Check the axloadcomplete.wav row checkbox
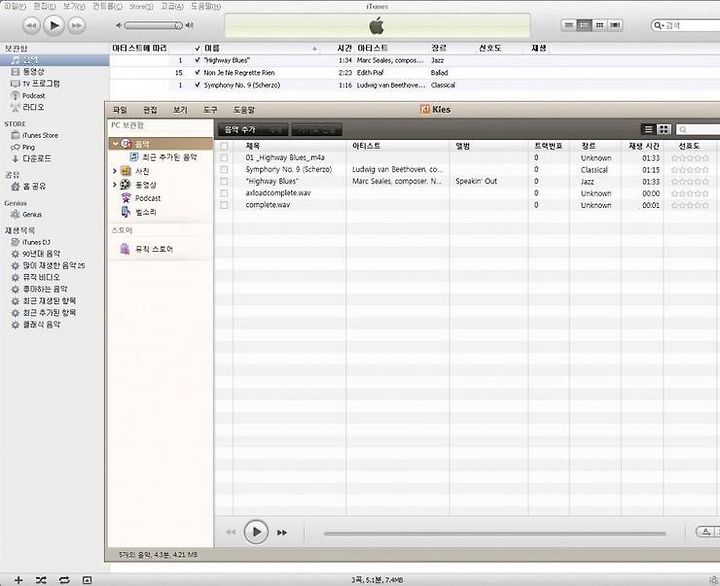The height and width of the screenshot is (586, 720). pyautogui.click(x=224, y=193)
